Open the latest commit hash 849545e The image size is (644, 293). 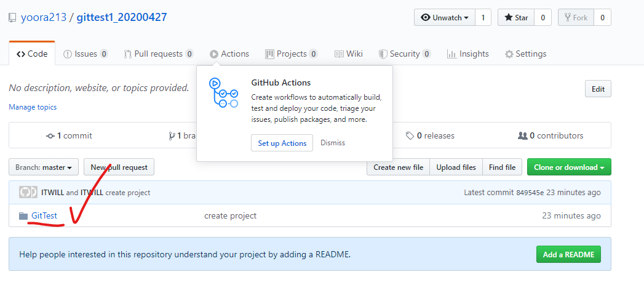pos(530,193)
